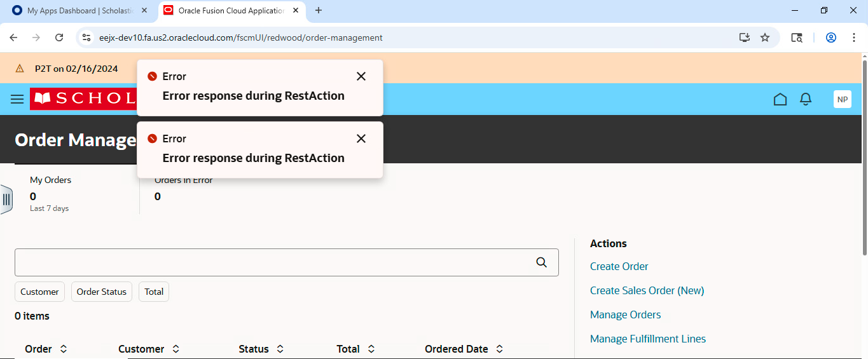Close the My Apps Dashboard tab
The image size is (868, 359).
click(x=145, y=11)
